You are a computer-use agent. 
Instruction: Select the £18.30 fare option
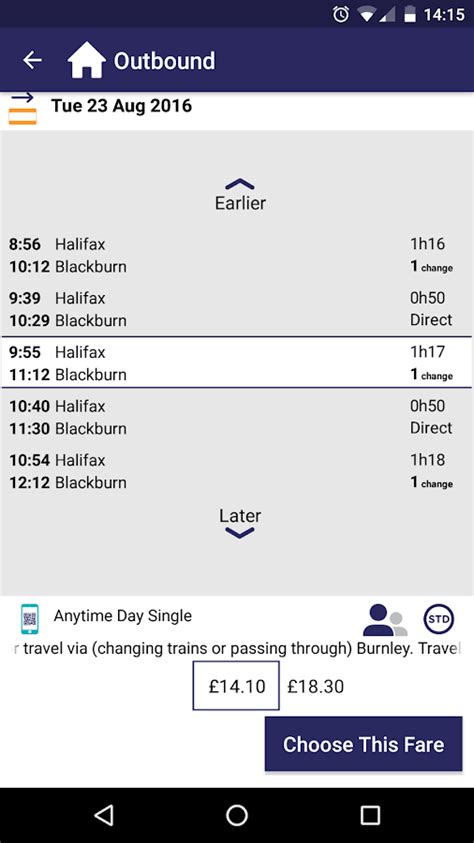pyautogui.click(x=315, y=687)
